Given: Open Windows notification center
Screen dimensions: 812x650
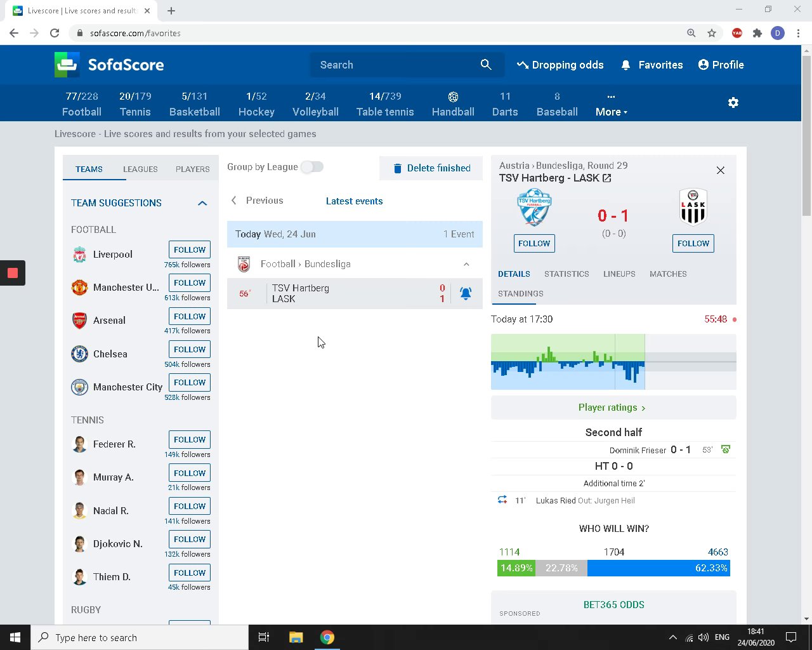Looking at the screenshot, I should 791,637.
